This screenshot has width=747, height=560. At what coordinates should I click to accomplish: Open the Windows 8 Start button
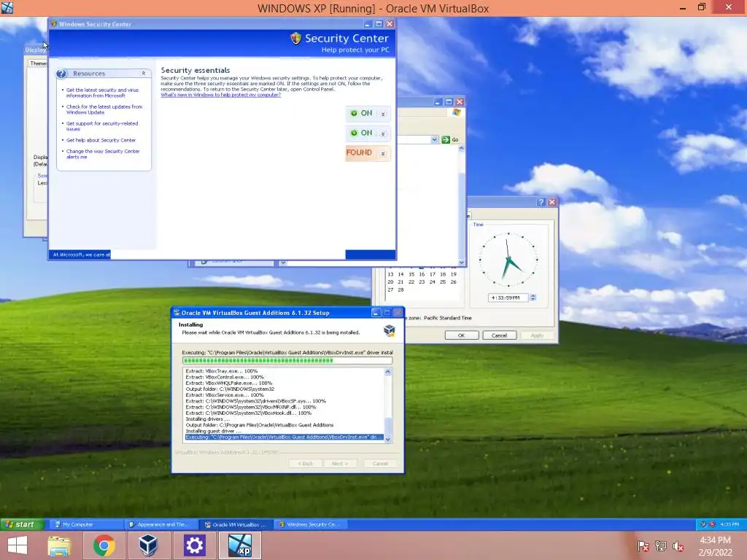pyautogui.click(x=18, y=545)
